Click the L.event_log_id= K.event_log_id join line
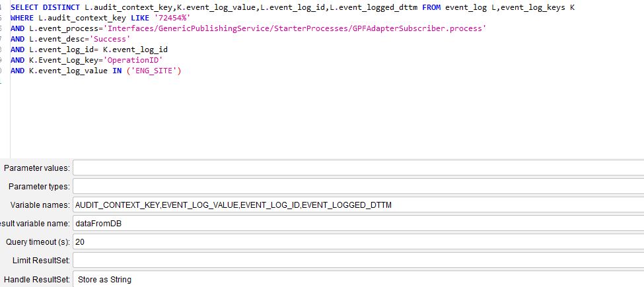This screenshot has height=287, width=644. point(89,49)
